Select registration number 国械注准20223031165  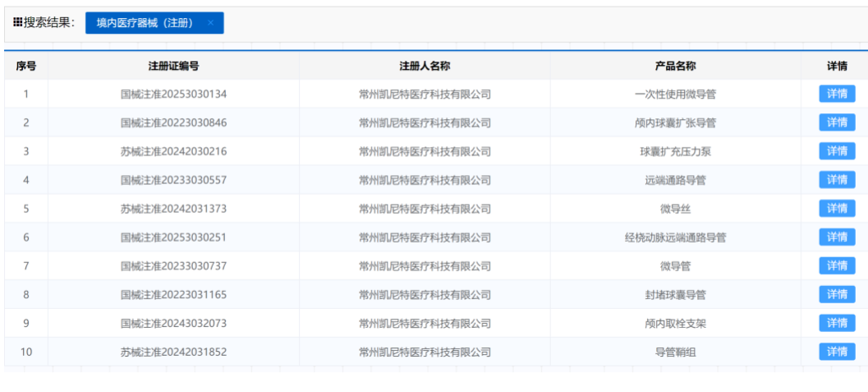[x=174, y=295]
